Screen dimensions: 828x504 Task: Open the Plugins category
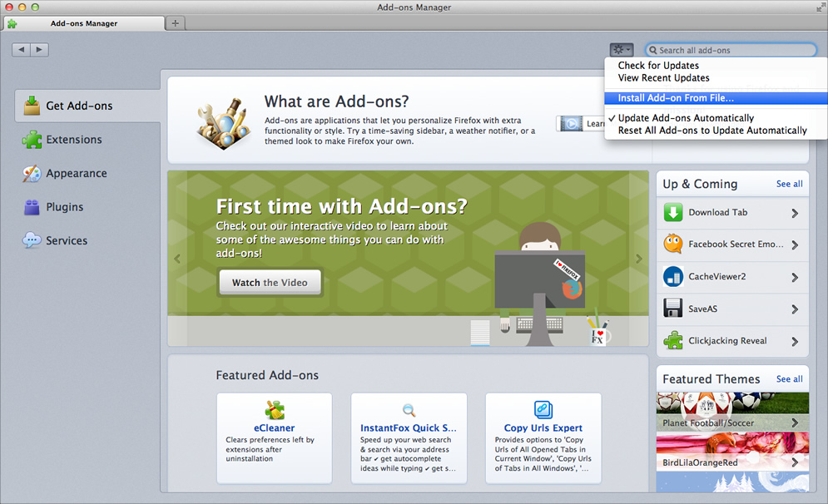point(87,207)
